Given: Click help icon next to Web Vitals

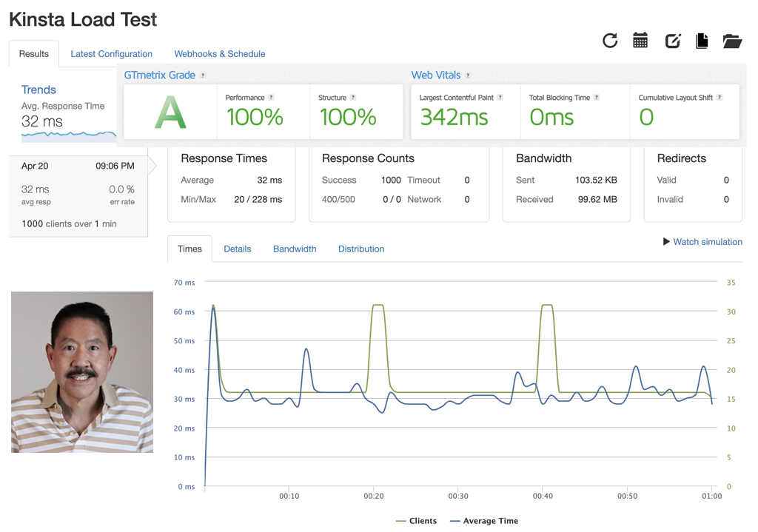Looking at the screenshot, I should (468, 75).
